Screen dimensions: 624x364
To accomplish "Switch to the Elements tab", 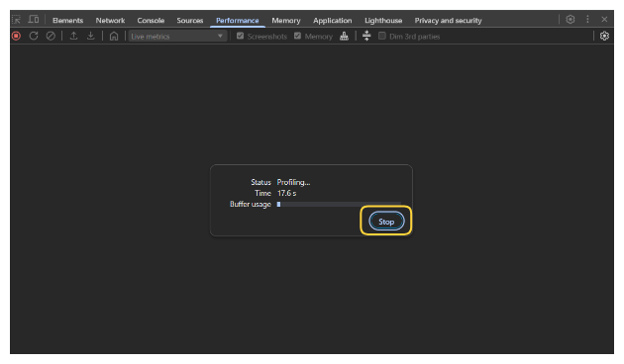I will (67, 20).
